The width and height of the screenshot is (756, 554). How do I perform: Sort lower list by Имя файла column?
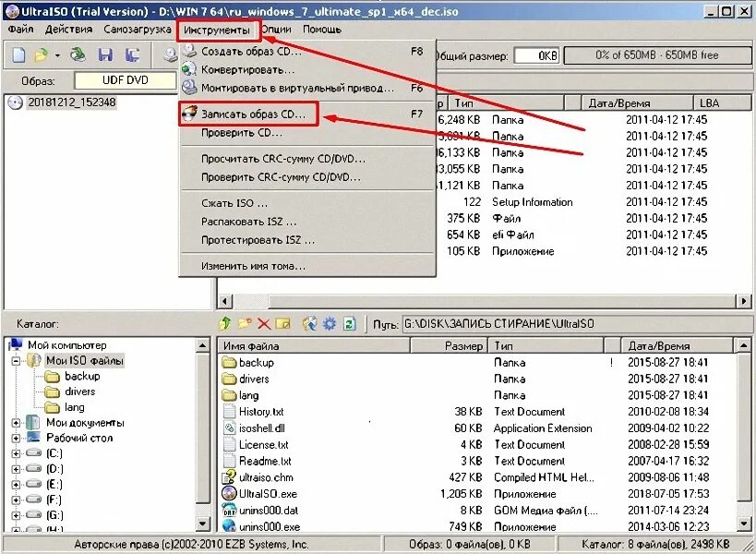pos(314,345)
